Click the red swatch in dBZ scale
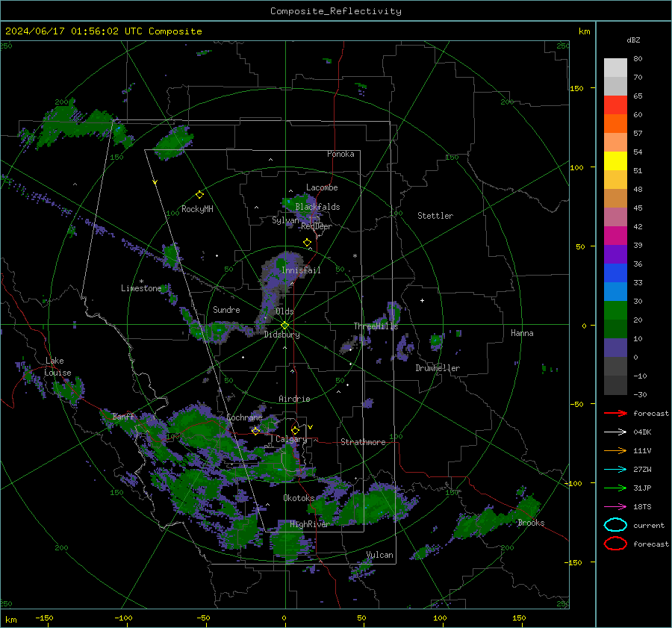The height and width of the screenshot is (628, 672). click(615, 105)
